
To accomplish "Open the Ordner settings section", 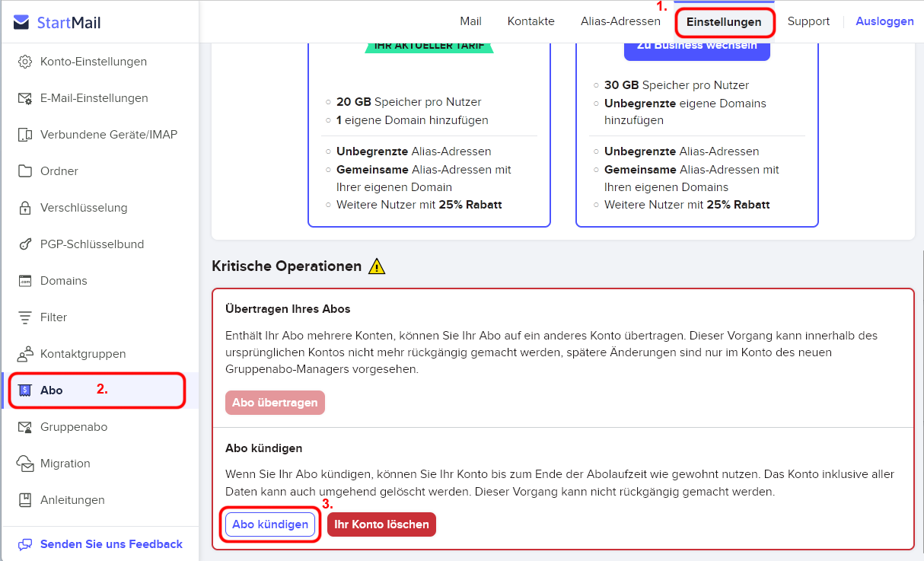I will (x=100, y=171).
